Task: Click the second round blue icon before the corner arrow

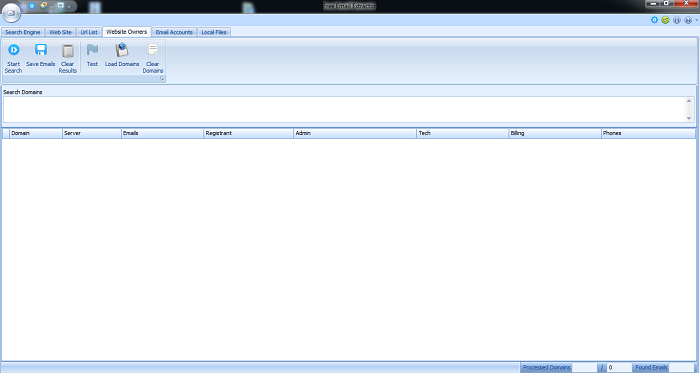Action: [688, 20]
